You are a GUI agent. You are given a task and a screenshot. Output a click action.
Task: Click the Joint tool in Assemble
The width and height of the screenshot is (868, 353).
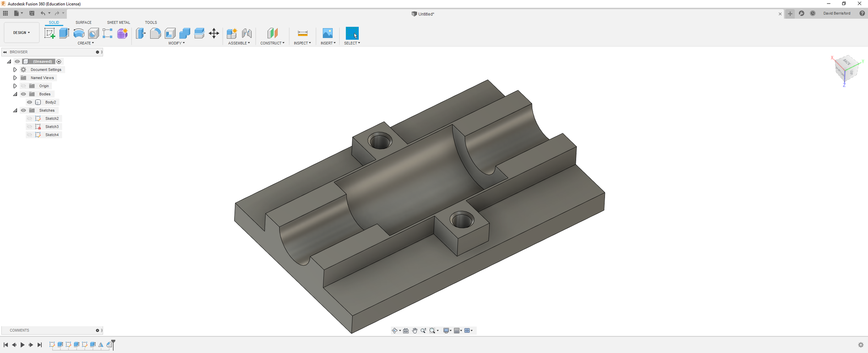(247, 33)
